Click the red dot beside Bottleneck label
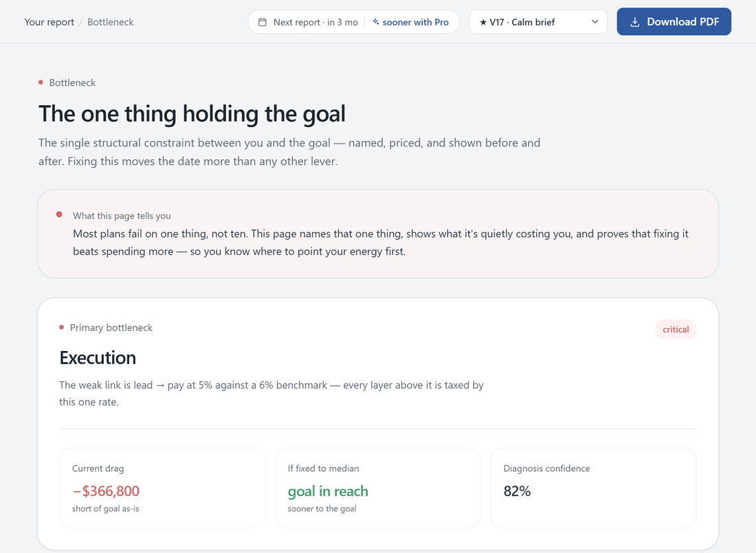The width and height of the screenshot is (756, 553). pos(41,82)
